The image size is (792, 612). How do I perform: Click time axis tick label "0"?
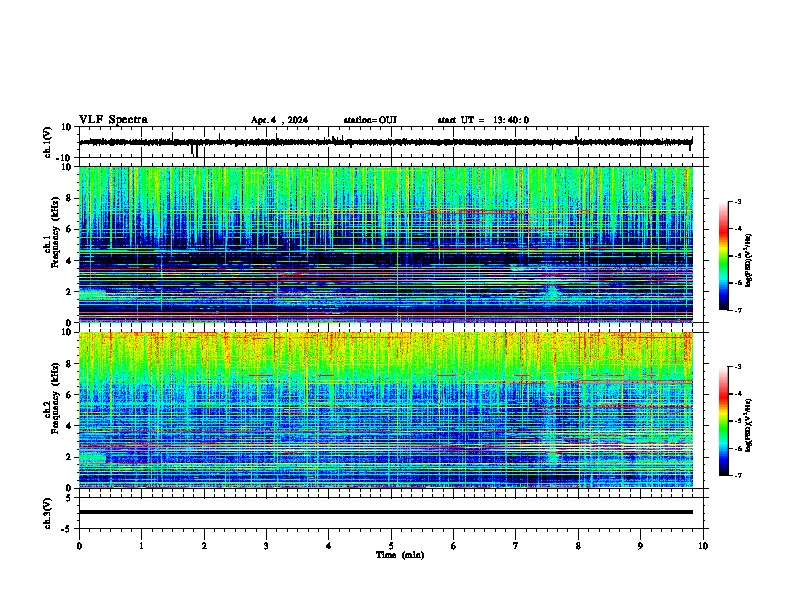[79, 546]
